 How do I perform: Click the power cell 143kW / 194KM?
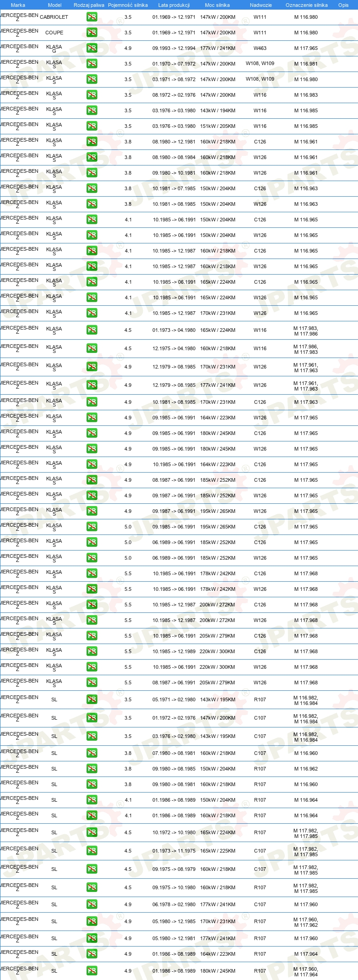[217, 110]
